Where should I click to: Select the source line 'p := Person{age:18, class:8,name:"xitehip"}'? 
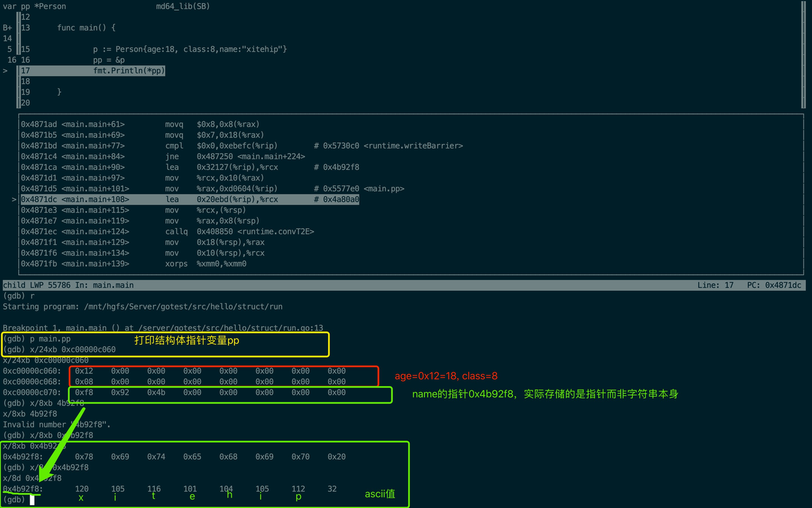pos(190,49)
